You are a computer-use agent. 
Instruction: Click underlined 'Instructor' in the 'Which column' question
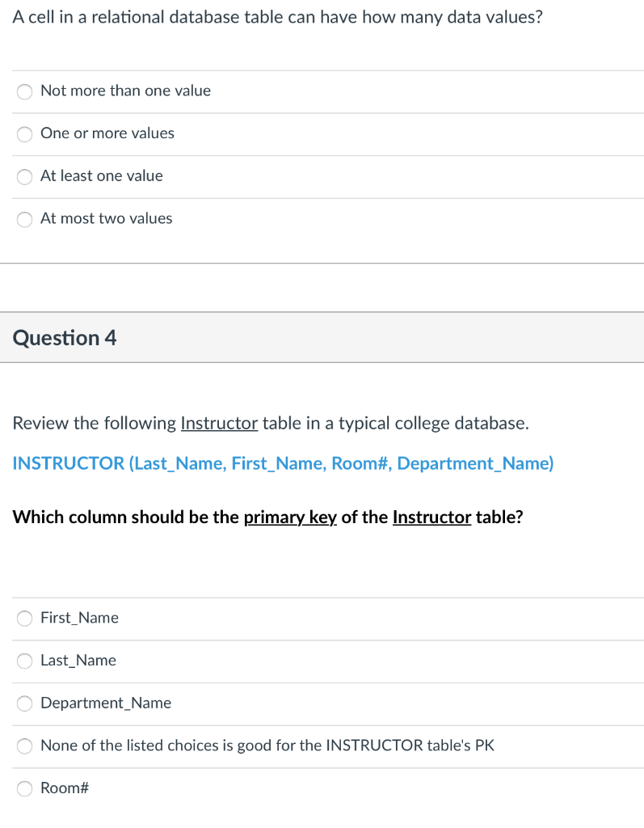click(431, 517)
